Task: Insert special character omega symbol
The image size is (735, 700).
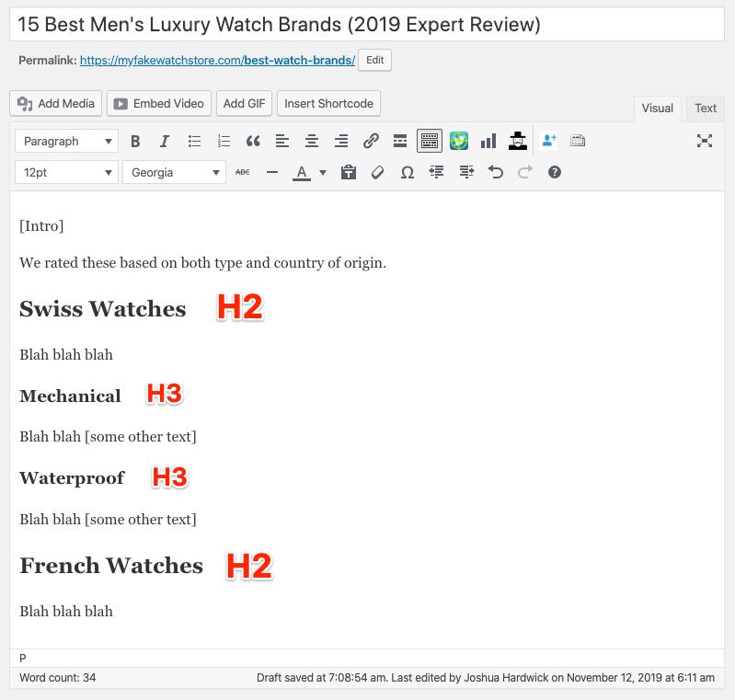Action: (x=408, y=173)
